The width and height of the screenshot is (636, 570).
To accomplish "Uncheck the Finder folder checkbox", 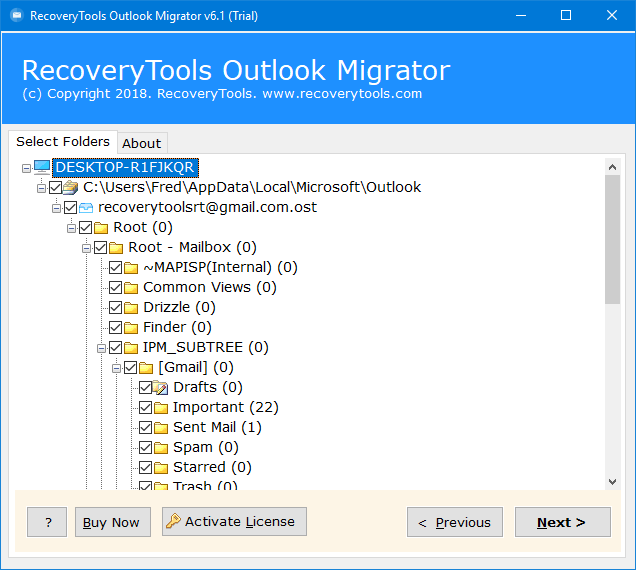I will point(116,327).
